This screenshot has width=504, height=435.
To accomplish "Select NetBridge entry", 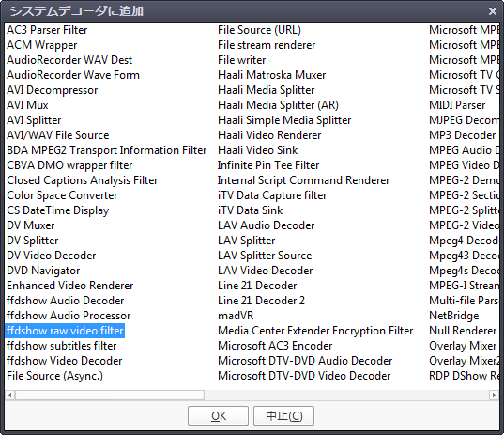I will tap(454, 316).
